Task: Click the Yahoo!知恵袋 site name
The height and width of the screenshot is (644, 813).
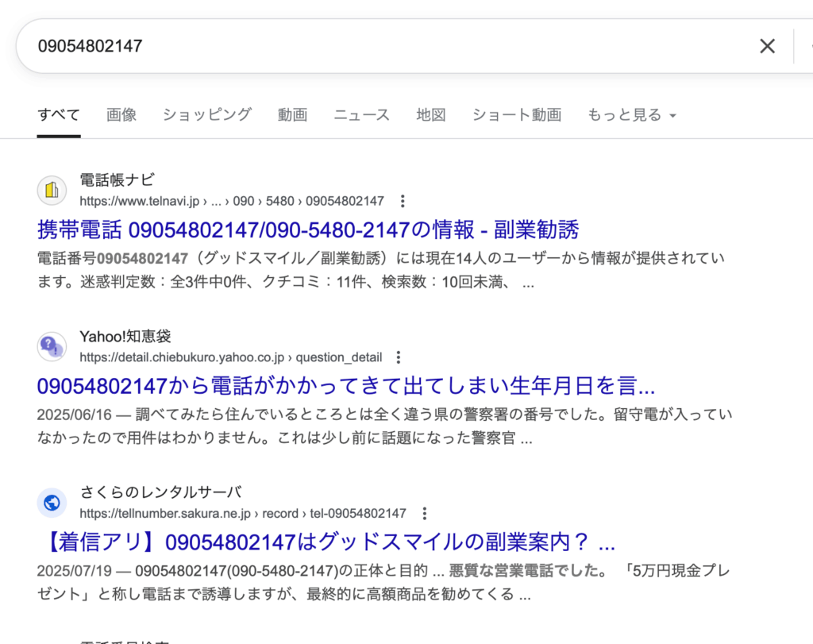Action: [x=125, y=336]
